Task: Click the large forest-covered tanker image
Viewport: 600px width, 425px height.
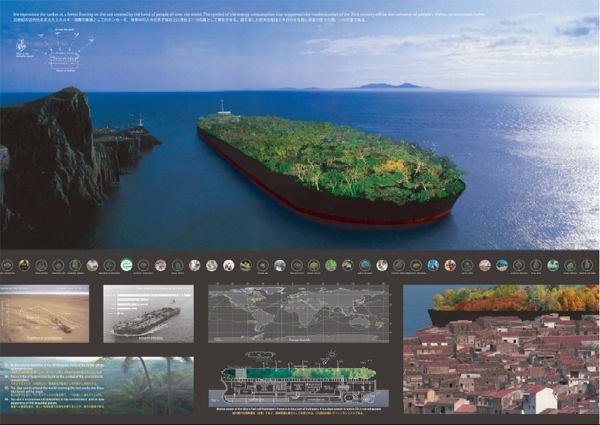Action: coord(331,170)
